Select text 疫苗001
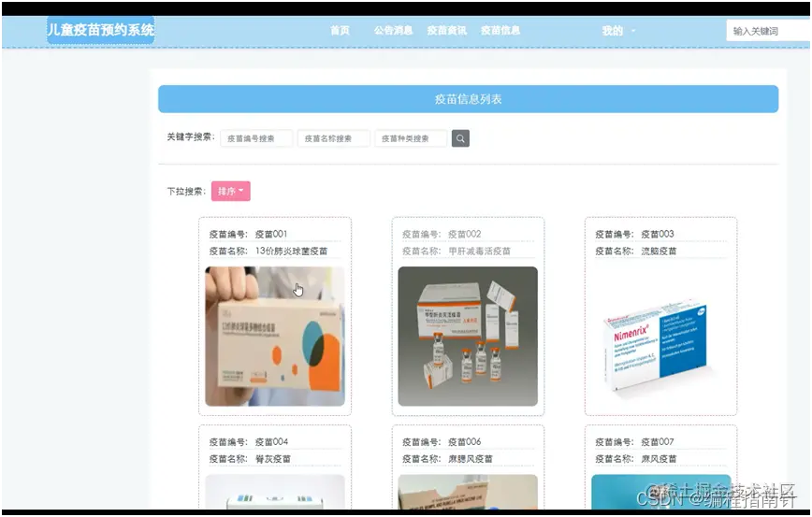The height and width of the screenshot is (517, 812). [x=271, y=234]
